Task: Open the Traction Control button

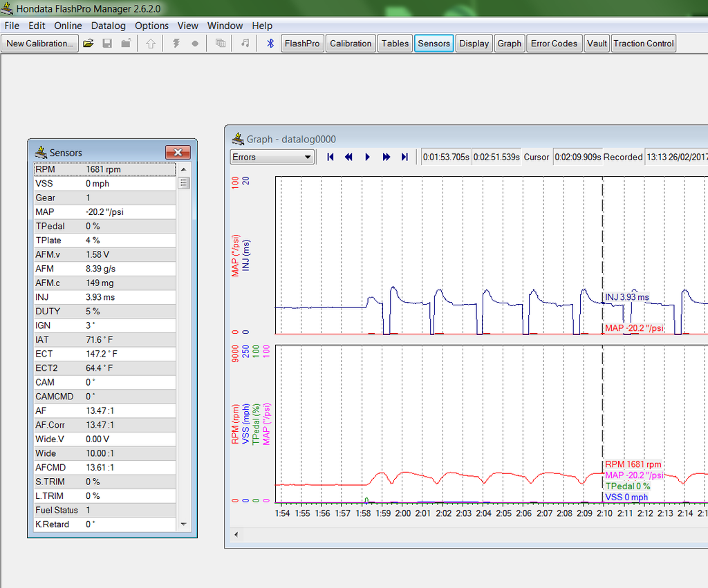Action: click(x=644, y=44)
